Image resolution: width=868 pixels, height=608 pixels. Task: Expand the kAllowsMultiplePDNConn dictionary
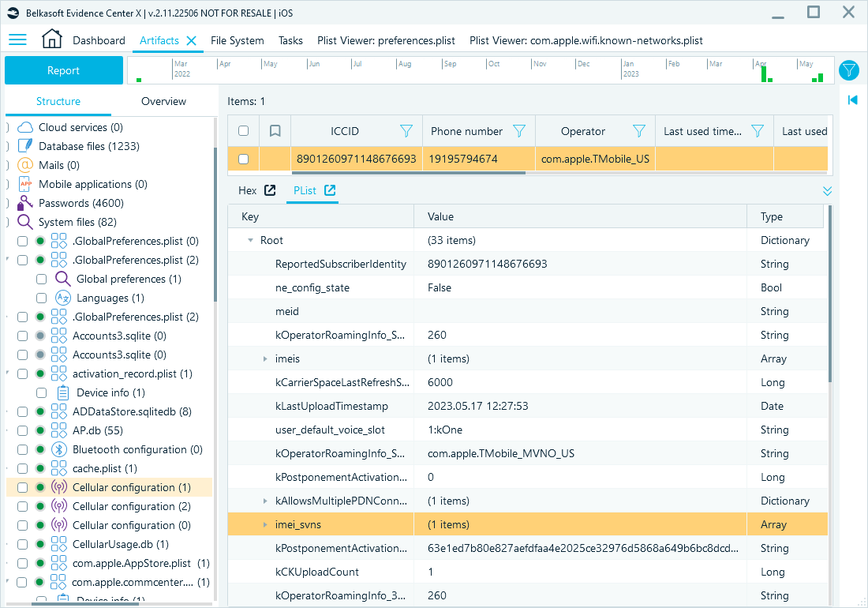pyautogui.click(x=265, y=501)
